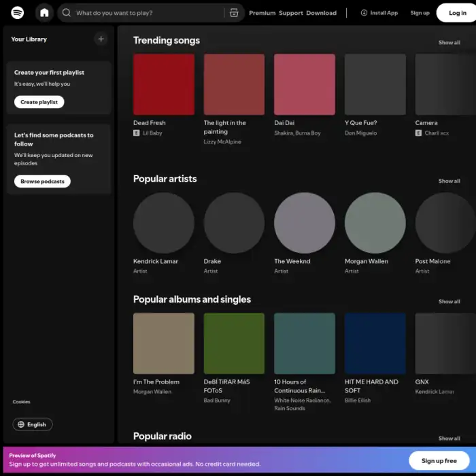The image size is (476, 476).
Task: Open Dai Dai song cover
Action: tap(305, 84)
